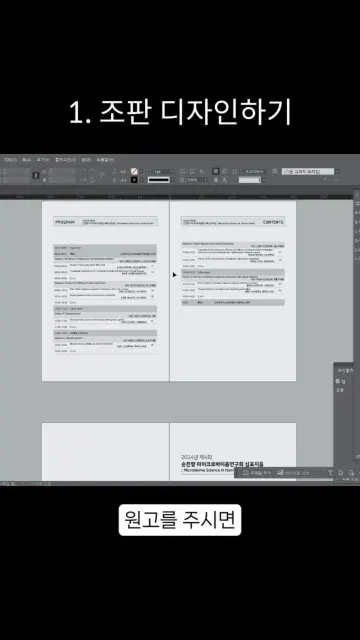This screenshot has width=360, height=640.
Task: Select the Type tool T icon in floating bar
Action: click(330, 473)
